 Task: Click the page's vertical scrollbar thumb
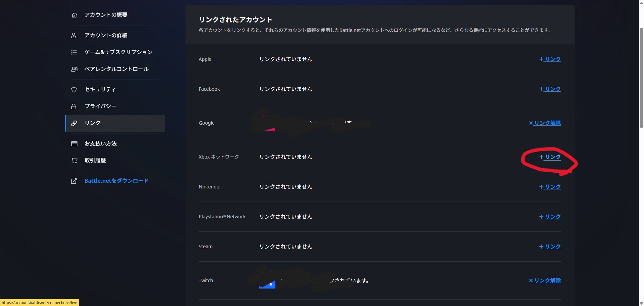click(x=641, y=77)
